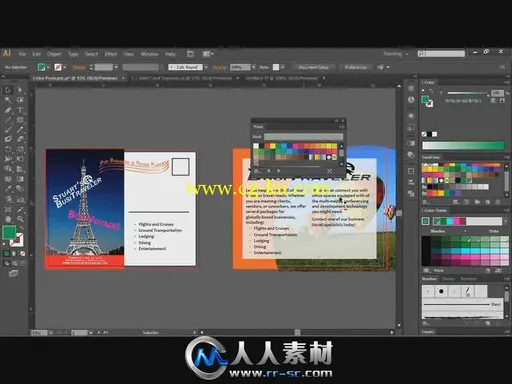Swap fill and stroke arrows icon

click(x=21, y=228)
